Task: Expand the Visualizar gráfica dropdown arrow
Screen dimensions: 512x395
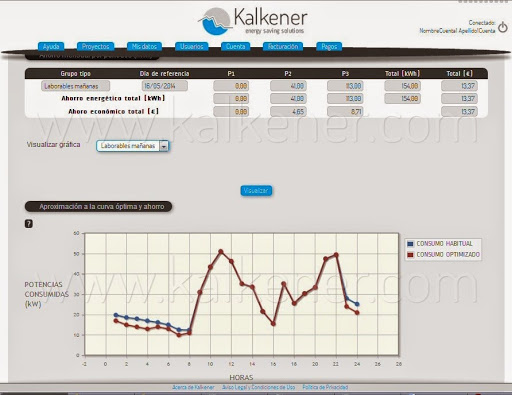Action: pos(164,146)
